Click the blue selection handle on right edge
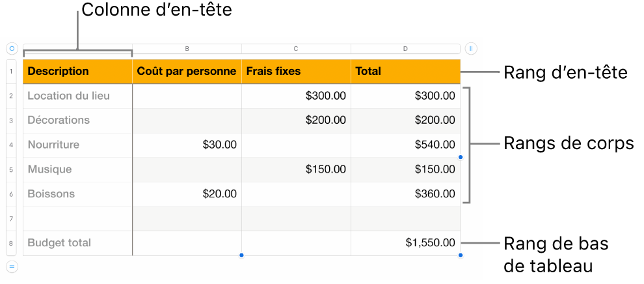 point(461,157)
